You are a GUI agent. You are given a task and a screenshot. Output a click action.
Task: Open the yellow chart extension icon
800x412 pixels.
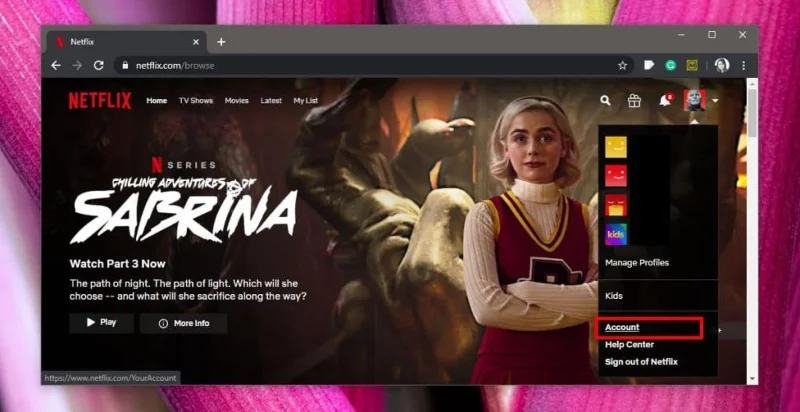(692, 65)
